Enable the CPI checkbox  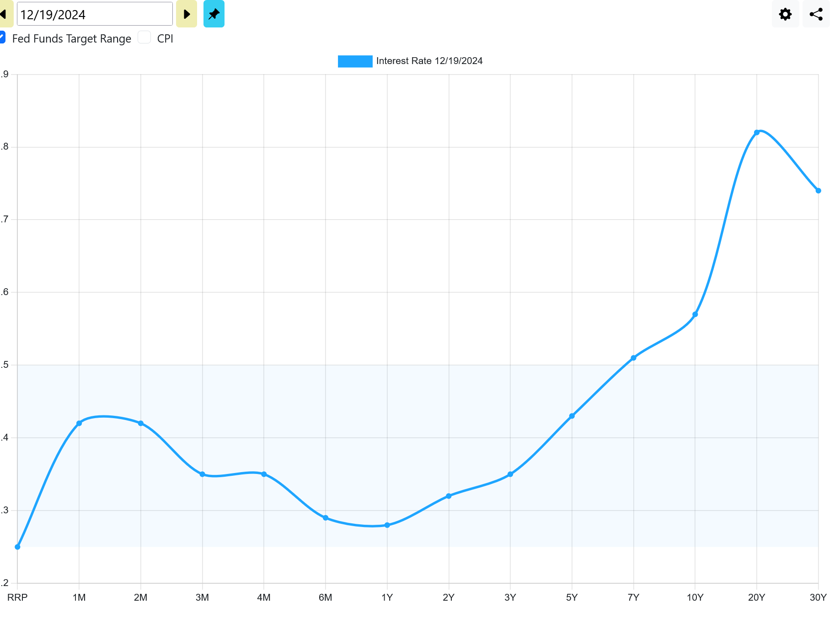coord(144,38)
